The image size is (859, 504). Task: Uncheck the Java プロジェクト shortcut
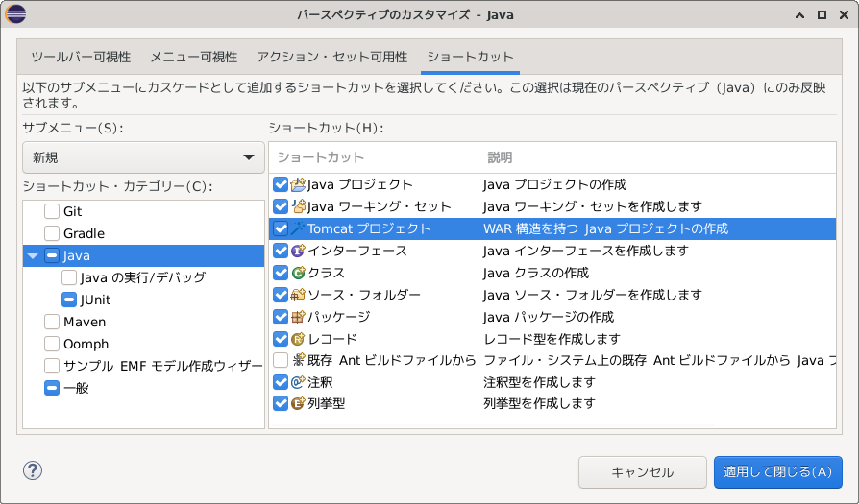pos(281,184)
